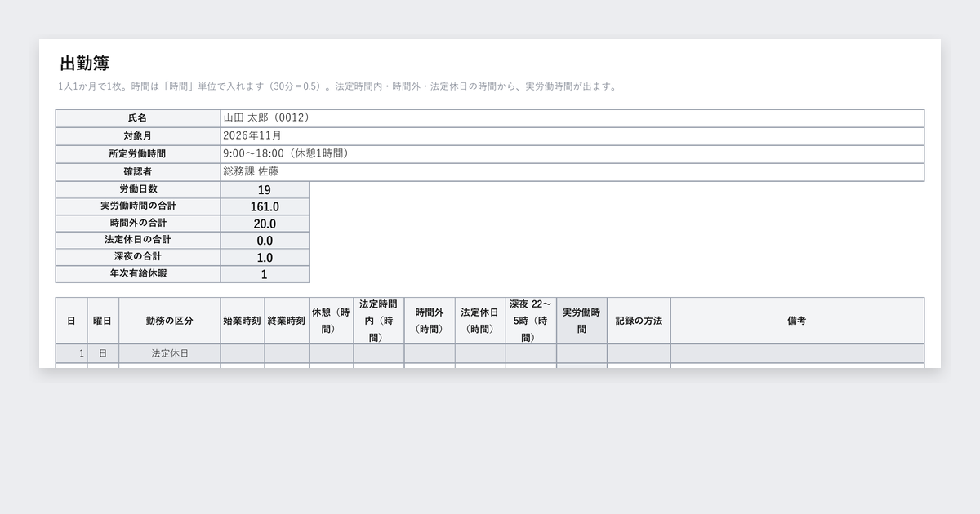Select the 法定休日 work type cell in the day 1 row
Screen dimensions: 980x514
(x=170, y=353)
